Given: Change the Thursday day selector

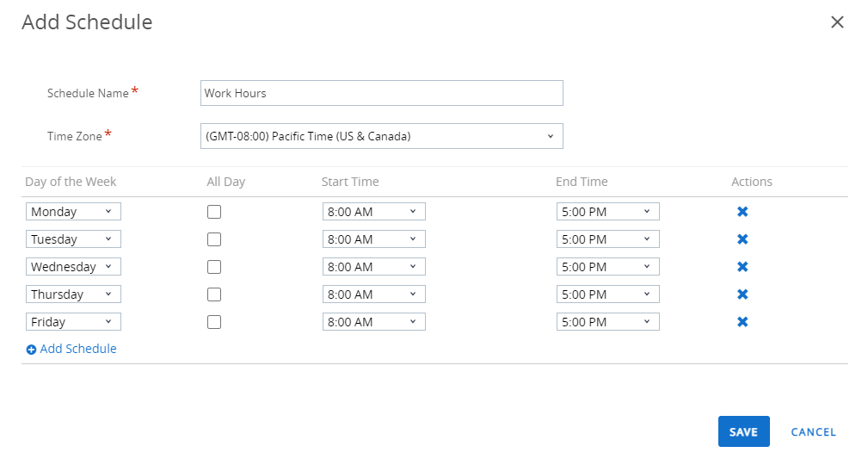Looking at the screenshot, I should 73,294.
